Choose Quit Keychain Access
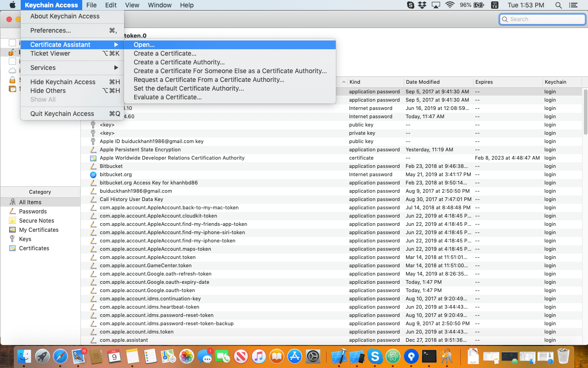 click(x=72, y=114)
